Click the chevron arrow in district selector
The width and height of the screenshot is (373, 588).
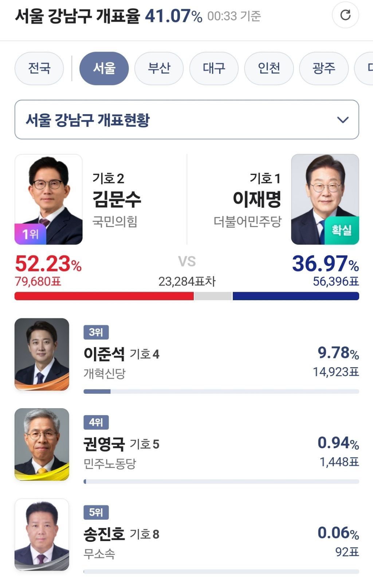coord(343,120)
